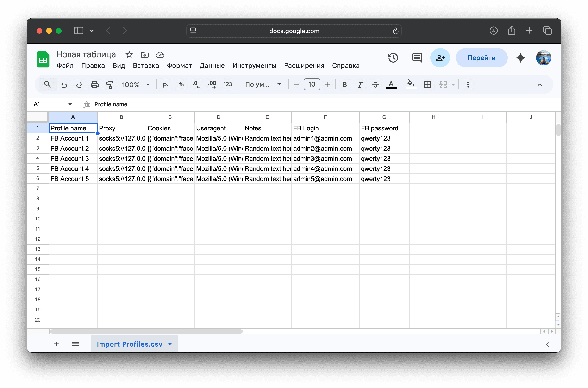Click the search menus magnifier icon

pyautogui.click(x=47, y=84)
